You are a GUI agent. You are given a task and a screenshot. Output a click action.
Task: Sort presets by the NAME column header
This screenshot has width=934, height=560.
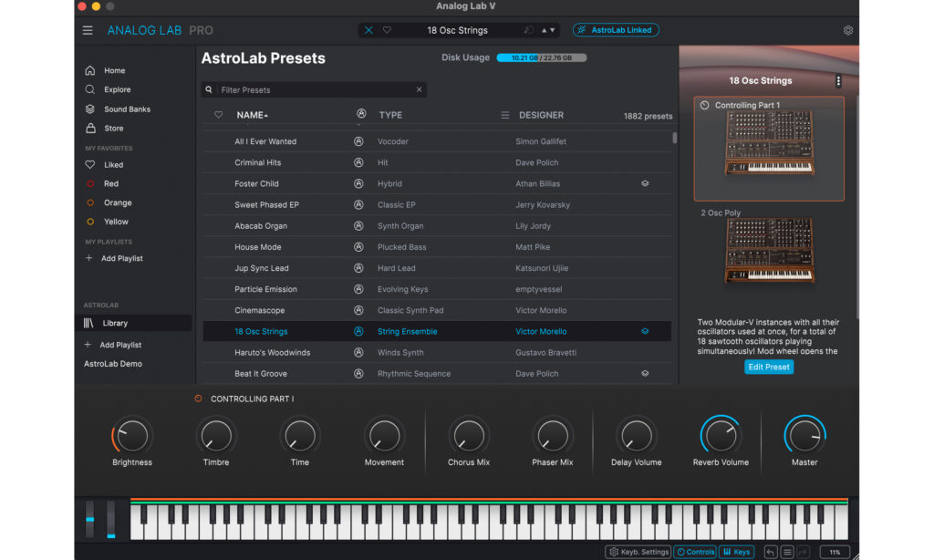coord(252,116)
